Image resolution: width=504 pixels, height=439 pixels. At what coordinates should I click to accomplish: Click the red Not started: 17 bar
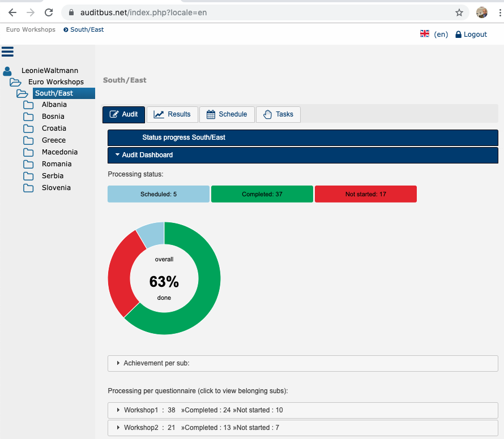point(365,194)
